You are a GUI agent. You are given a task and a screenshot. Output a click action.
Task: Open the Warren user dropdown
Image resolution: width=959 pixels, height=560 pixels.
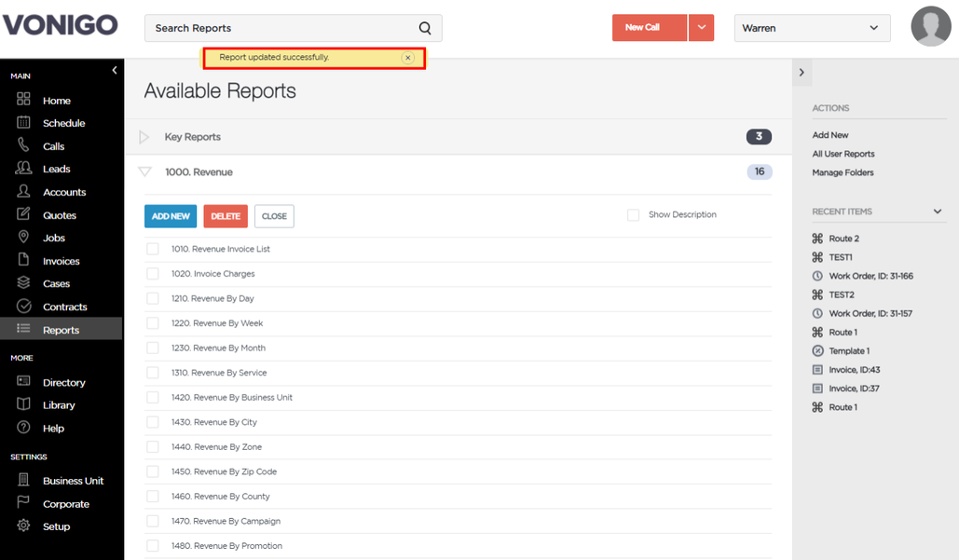pyautogui.click(x=812, y=28)
